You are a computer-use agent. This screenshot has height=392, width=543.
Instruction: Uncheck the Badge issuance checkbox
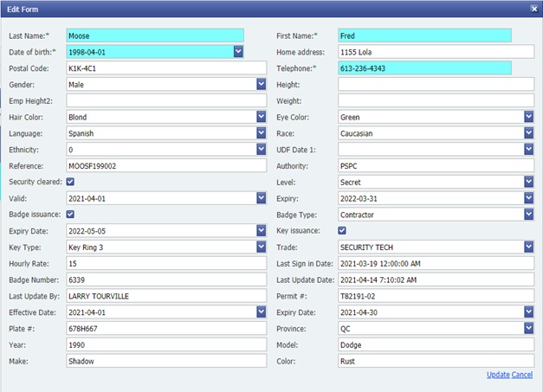(70, 214)
